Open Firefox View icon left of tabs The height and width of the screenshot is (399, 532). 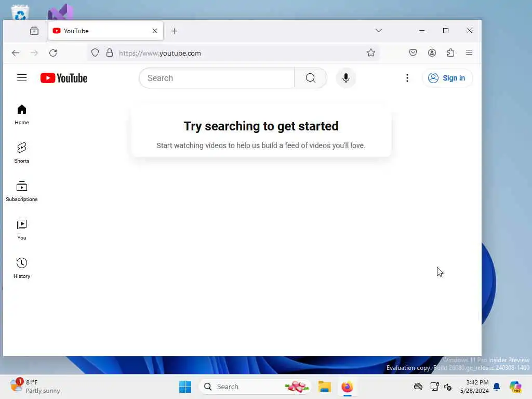pos(34,31)
